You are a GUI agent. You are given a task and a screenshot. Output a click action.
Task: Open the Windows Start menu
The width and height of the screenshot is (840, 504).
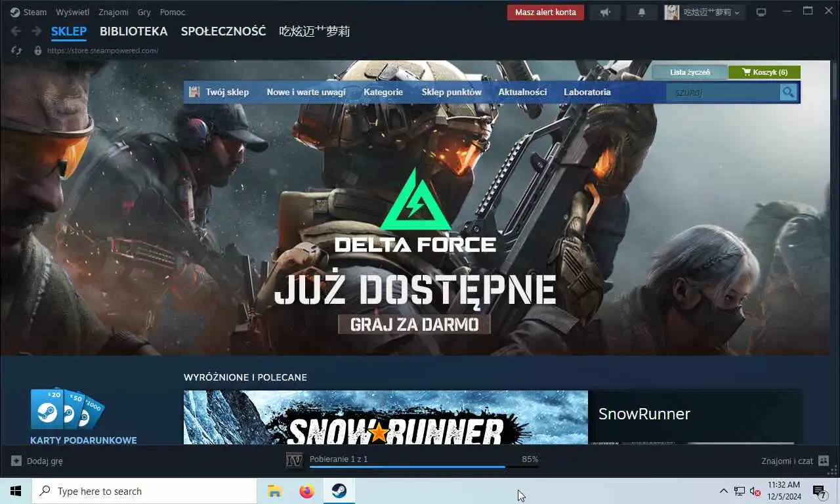pyautogui.click(x=16, y=491)
